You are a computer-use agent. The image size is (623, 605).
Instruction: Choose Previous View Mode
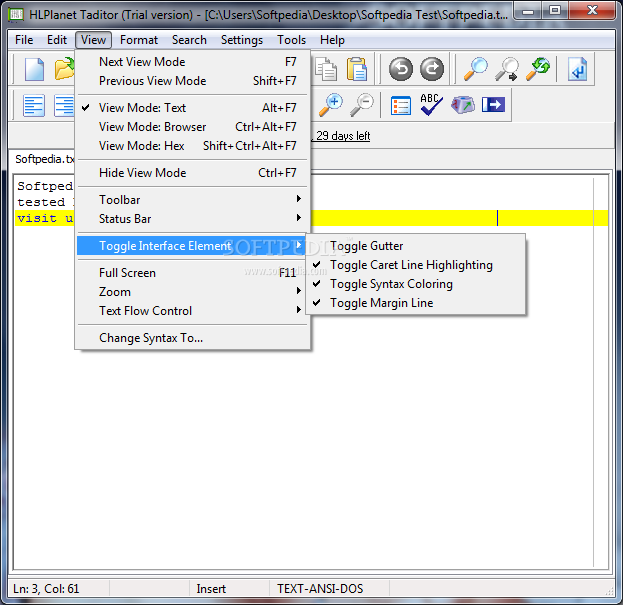[192, 81]
